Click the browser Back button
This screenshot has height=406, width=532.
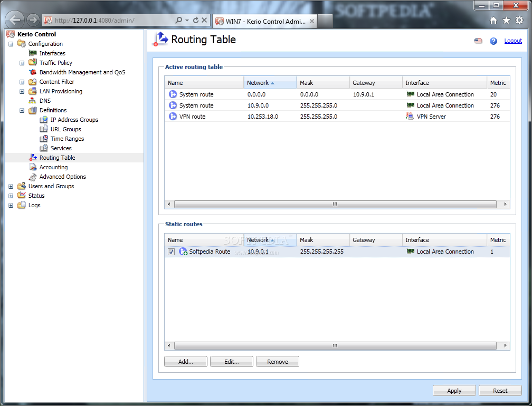(x=14, y=20)
